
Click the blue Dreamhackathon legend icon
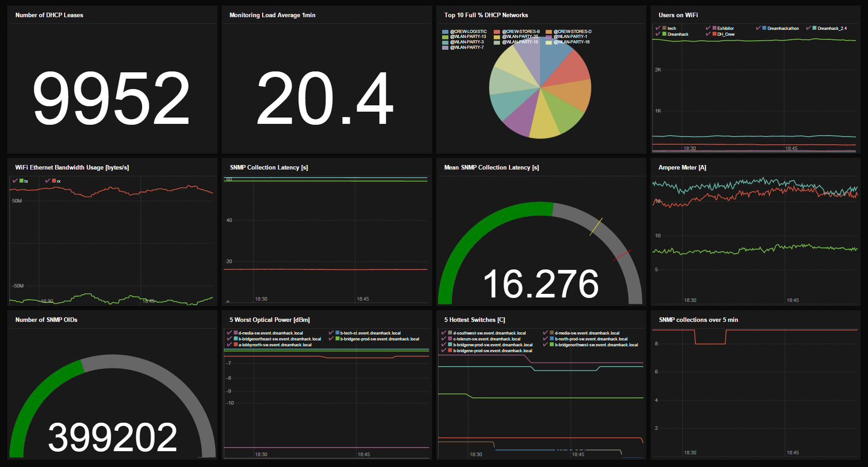(x=764, y=28)
